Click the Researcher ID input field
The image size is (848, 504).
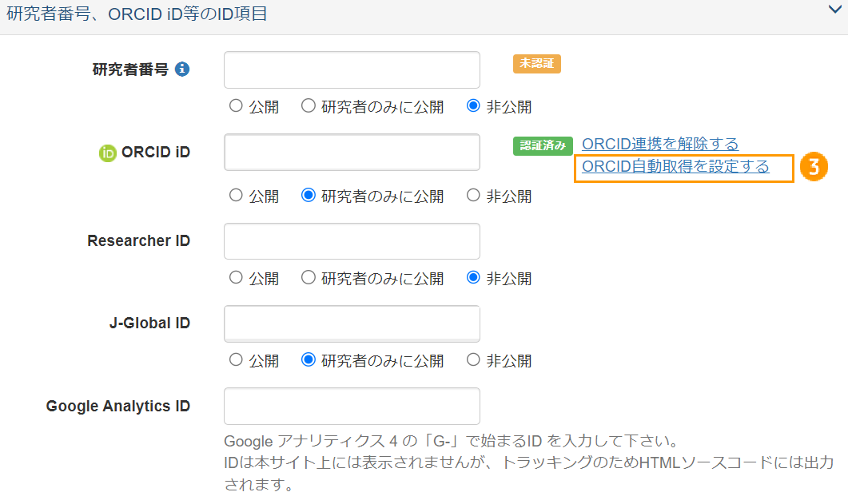tap(352, 240)
